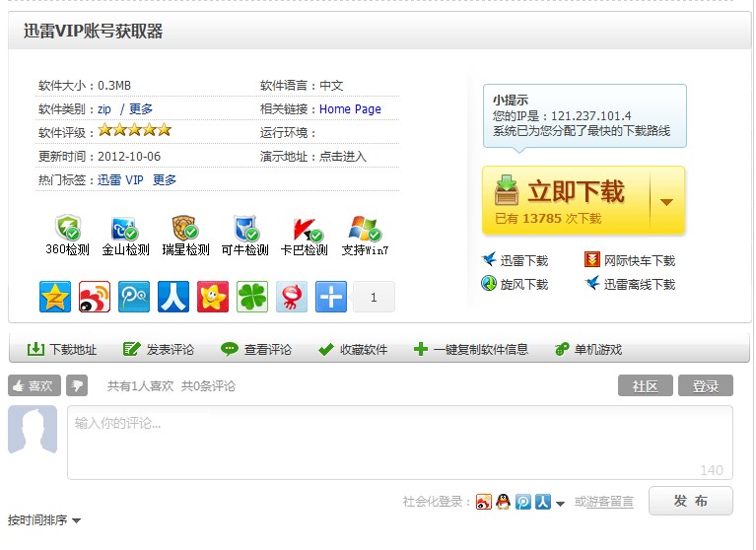
Task: Open the VIP tag link
Action: pos(134,180)
